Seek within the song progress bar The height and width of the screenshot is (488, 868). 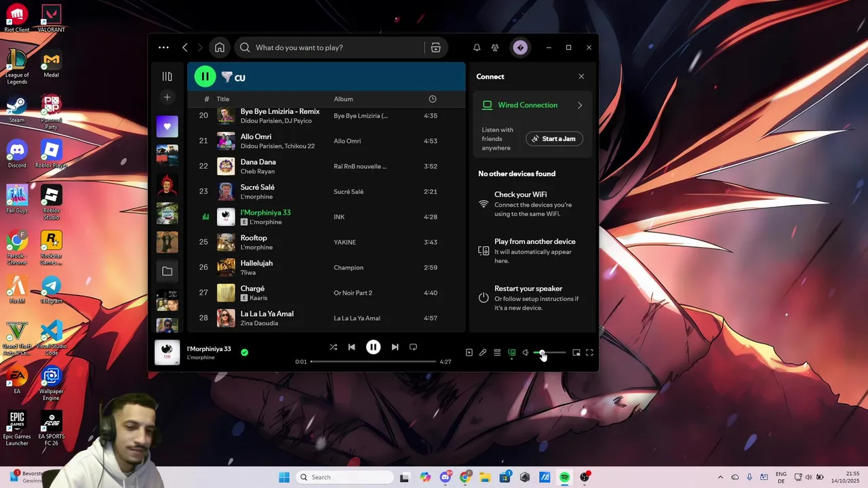tap(373, 361)
